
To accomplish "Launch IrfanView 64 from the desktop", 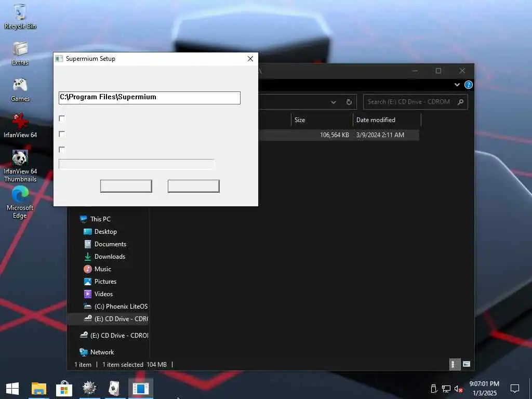I will pyautogui.click(x=20, y=126).
